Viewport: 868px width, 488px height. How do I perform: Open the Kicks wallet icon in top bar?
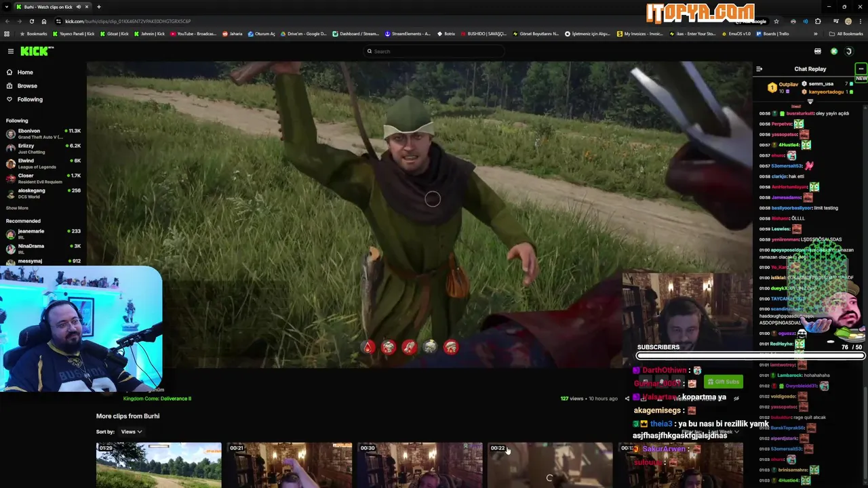(x=818, y=52)
